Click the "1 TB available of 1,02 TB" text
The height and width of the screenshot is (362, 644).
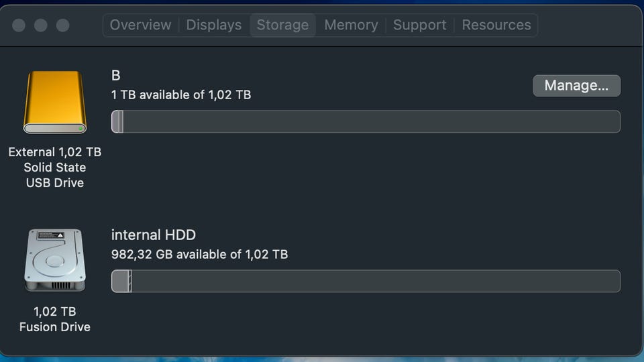point(181,95)
